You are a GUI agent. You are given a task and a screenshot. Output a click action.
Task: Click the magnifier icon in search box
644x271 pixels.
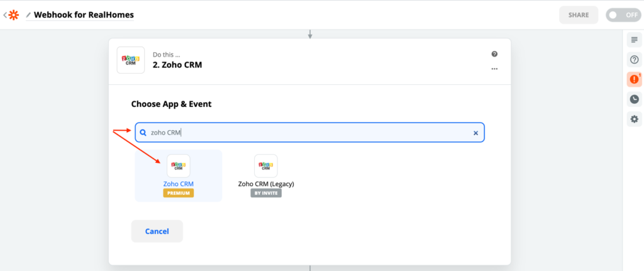point(143,133)
